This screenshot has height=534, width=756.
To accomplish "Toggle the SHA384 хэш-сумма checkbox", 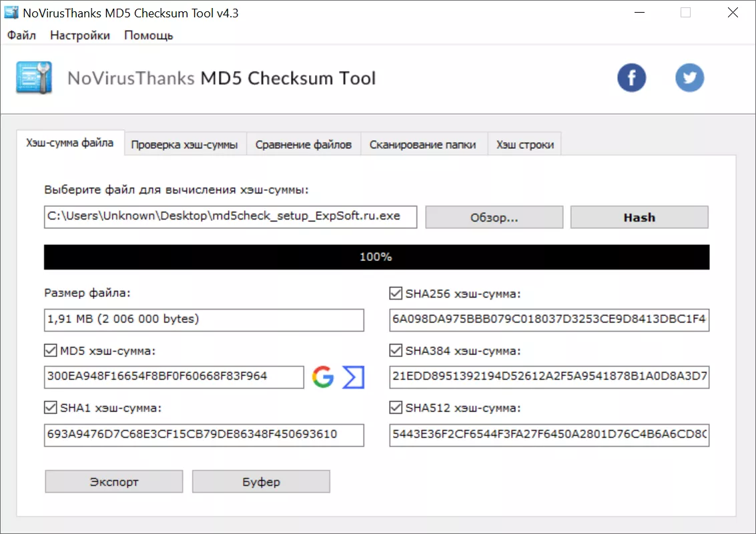I will (x=396, y=350).
